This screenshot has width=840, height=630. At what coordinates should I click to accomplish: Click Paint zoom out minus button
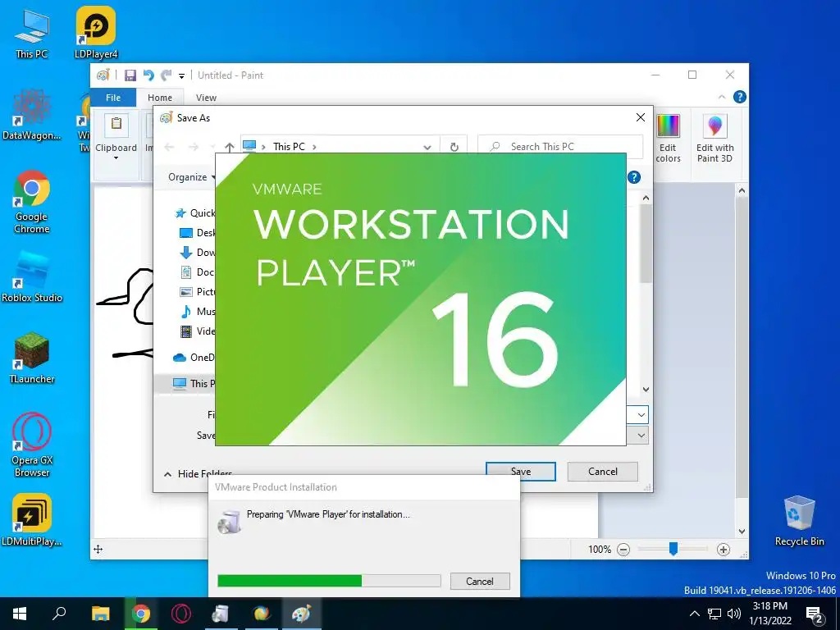[623, 549]
